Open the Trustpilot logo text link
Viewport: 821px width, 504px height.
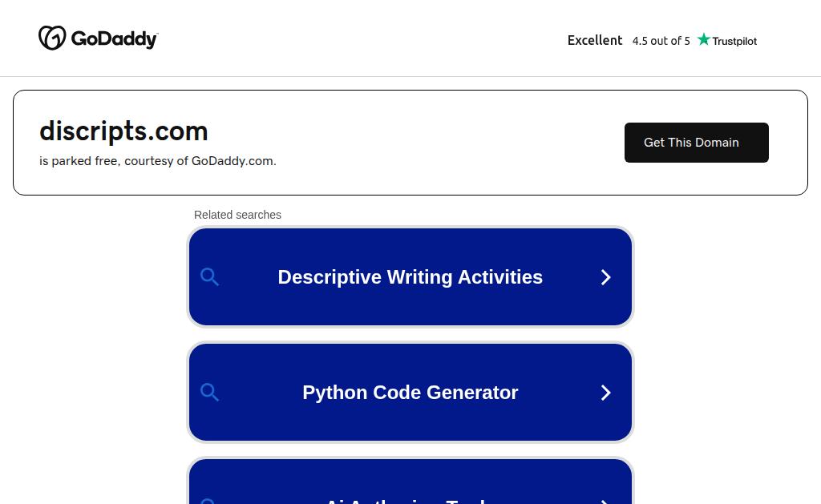pos(734,41)
